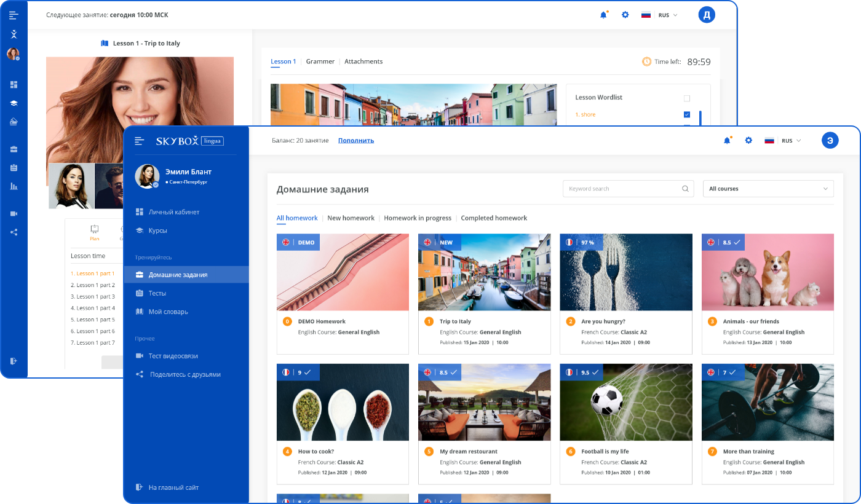
Task: Select Grammer tab in back window
Action: pyautogui.click(x=320, y=61)
